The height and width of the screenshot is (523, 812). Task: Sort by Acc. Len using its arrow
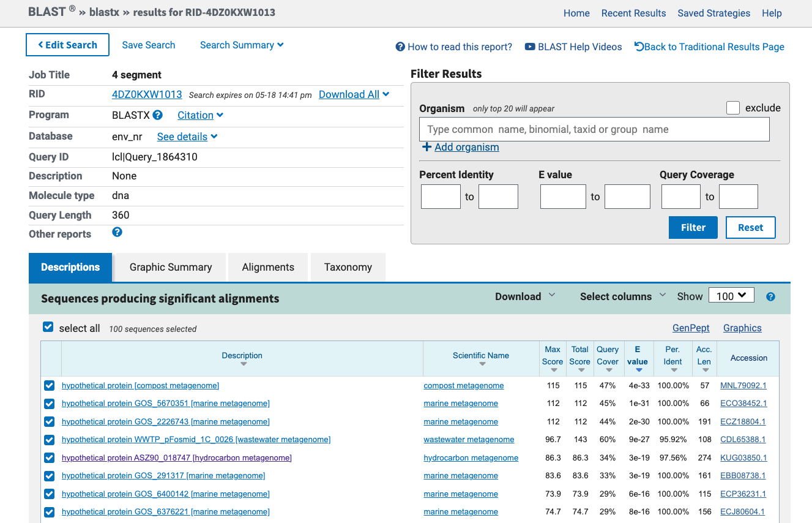706,370
